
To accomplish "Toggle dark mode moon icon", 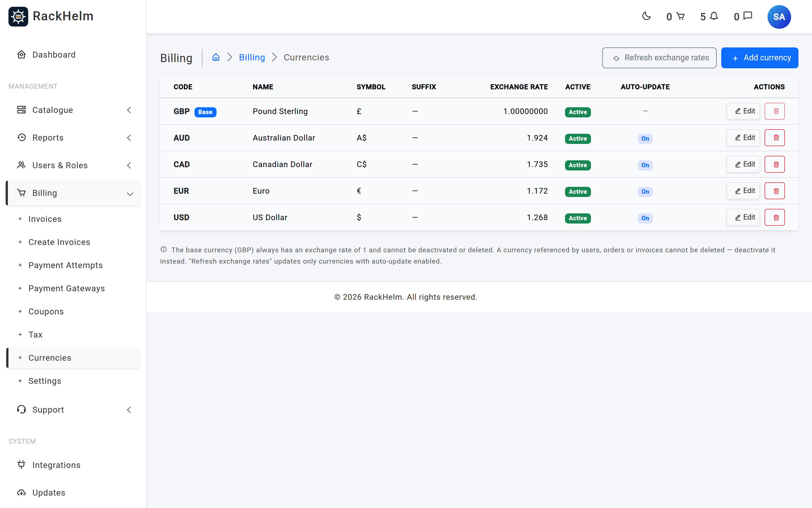I will pyautogui.click(x=646, y=16).
